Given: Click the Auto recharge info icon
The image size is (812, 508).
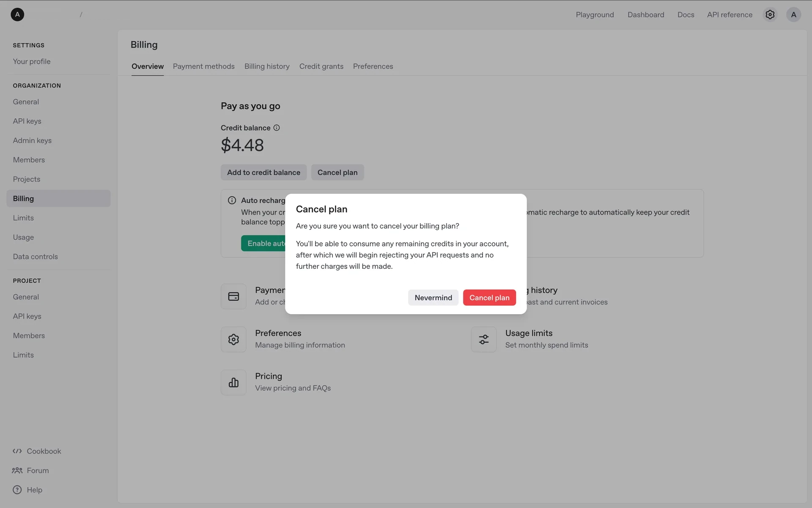Looking at the screenshot, I should pos(232,200).
